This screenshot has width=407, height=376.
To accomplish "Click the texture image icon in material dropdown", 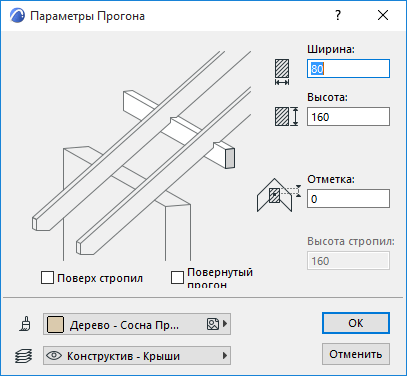I will [x=213, y=324].
